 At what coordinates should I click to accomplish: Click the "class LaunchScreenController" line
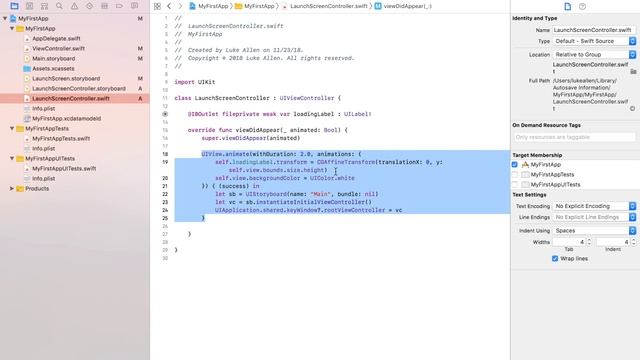tap(257, 98)
